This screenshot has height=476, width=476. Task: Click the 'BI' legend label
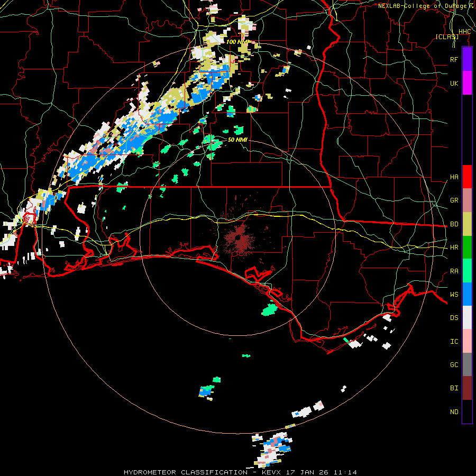pyautogui.click(x=454, y=388)
